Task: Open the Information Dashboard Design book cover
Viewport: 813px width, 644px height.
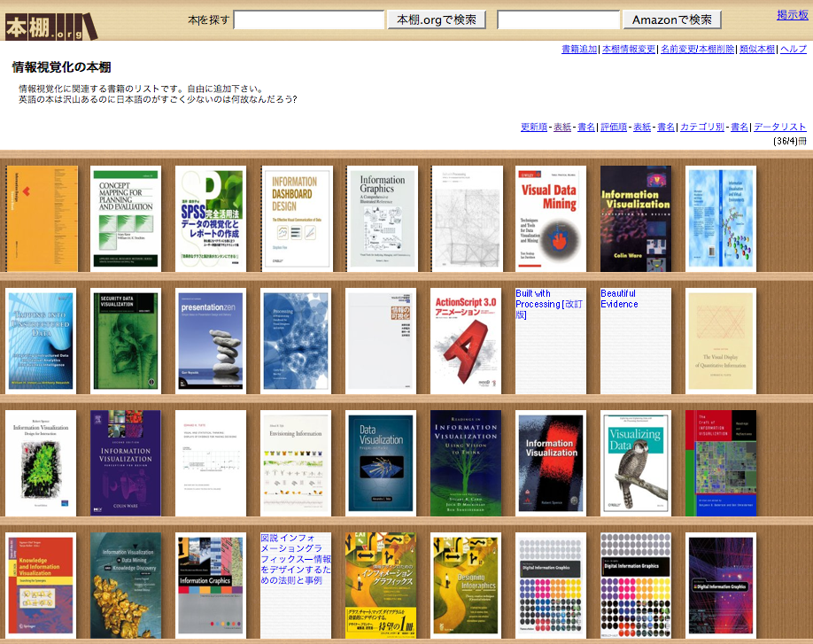Action: (297, 219)
